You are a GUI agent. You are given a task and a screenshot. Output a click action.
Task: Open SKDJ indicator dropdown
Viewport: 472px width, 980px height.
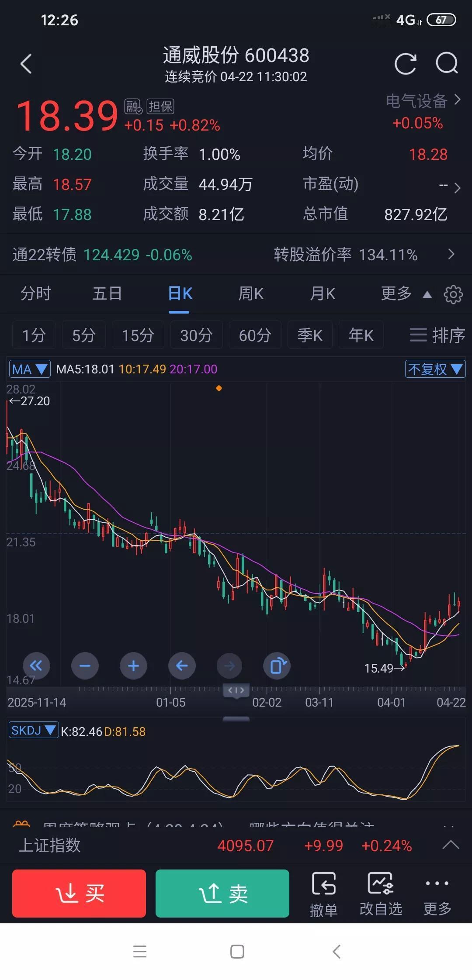click(x=34, y=730)
